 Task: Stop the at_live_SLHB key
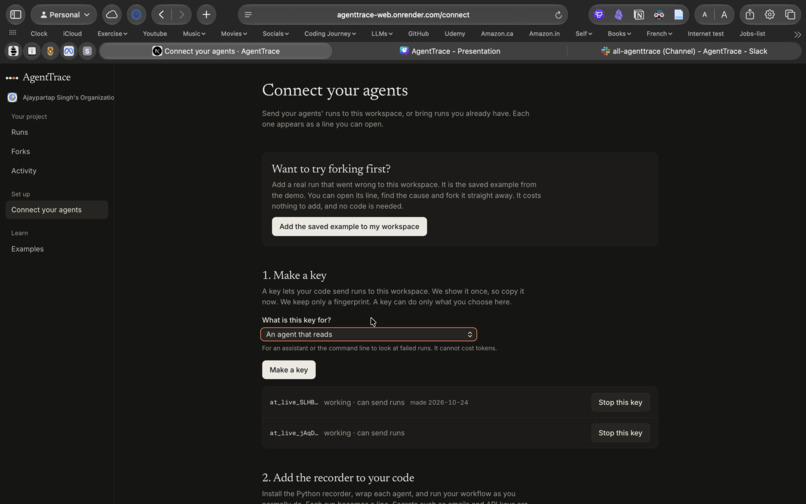[620, 402]
